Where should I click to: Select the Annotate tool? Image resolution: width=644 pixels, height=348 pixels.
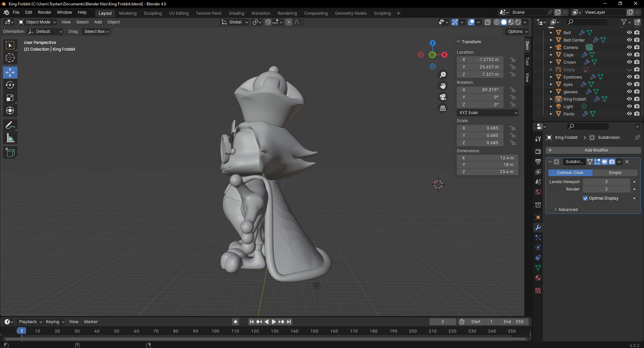10,125
